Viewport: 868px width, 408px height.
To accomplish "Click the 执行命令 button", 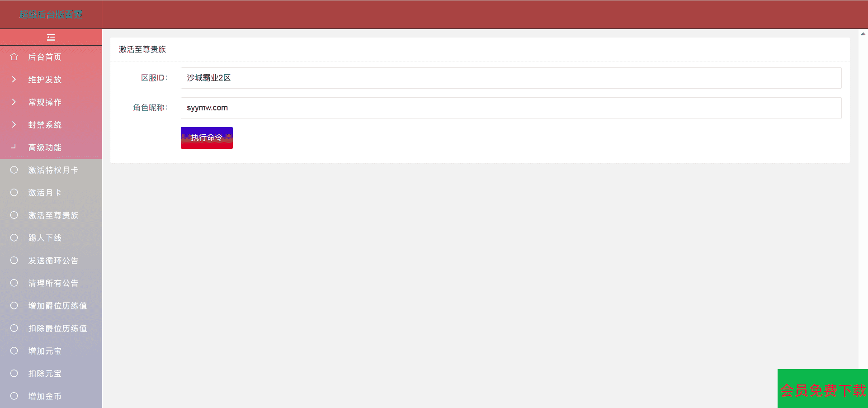I will (x=207, y=138).
